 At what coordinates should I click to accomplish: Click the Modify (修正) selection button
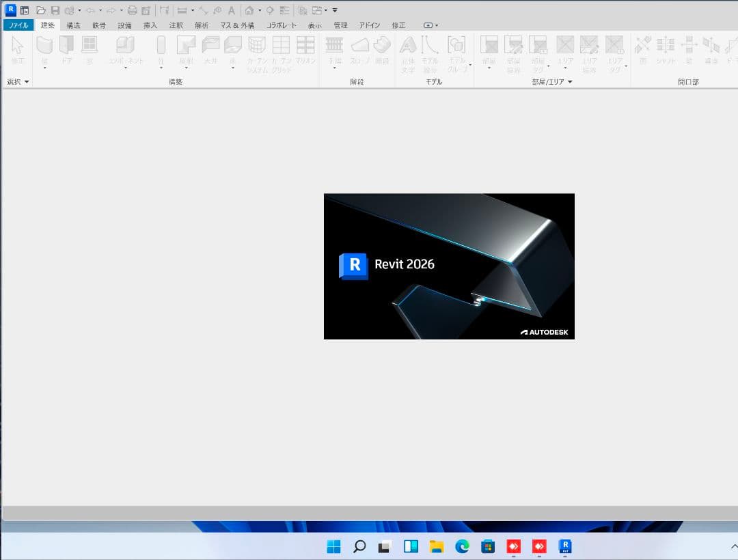pyautogui.click(x=18, y=49)
